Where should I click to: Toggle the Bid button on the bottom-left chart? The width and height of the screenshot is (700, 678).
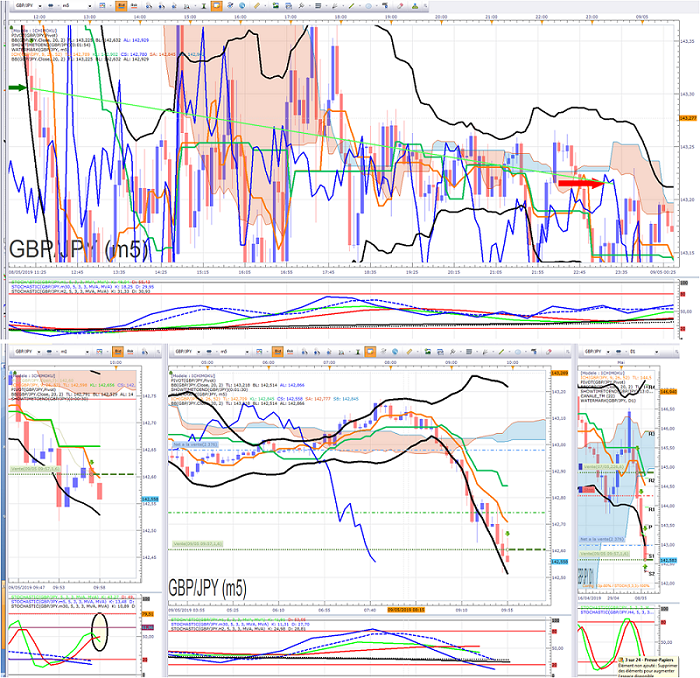118,352
